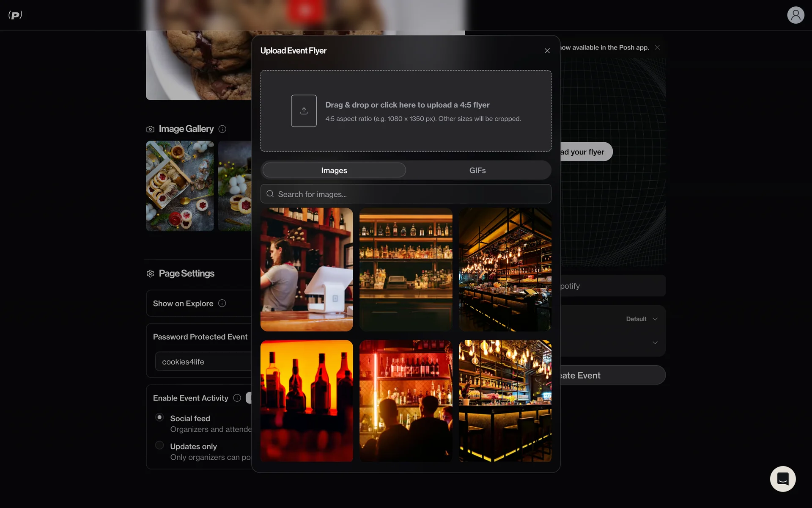Click Image Gallery info icon
This screenshot has width=812, height=508.
[222, 129]
